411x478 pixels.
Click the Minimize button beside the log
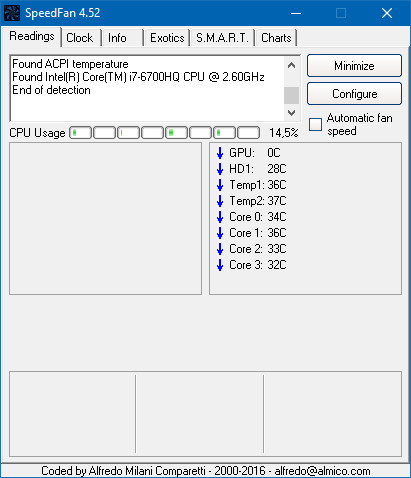(354, 66)
